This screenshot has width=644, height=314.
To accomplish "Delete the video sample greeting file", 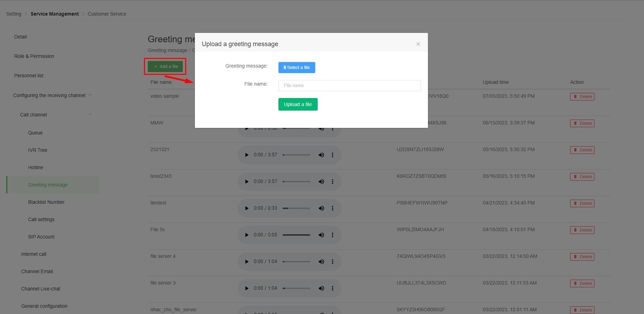I will pos(582,97).
